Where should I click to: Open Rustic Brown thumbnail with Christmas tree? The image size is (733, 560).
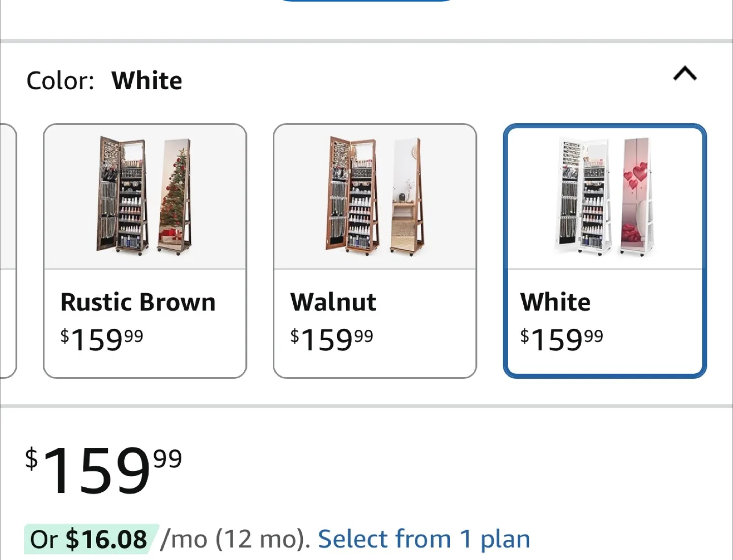pyautogui.click(x=145, y=197)
